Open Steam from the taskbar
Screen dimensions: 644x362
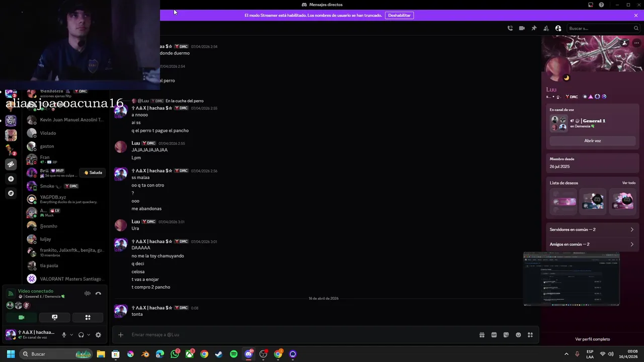(219, 354)
